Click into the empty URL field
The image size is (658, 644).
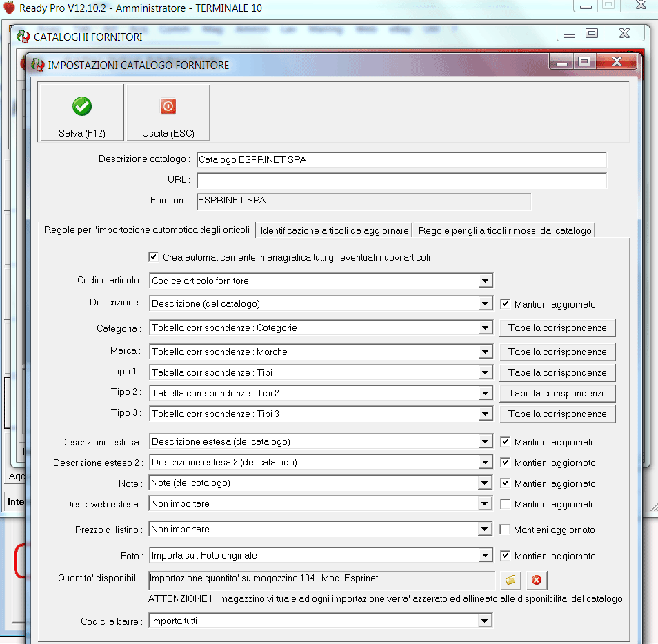(401, 180)
